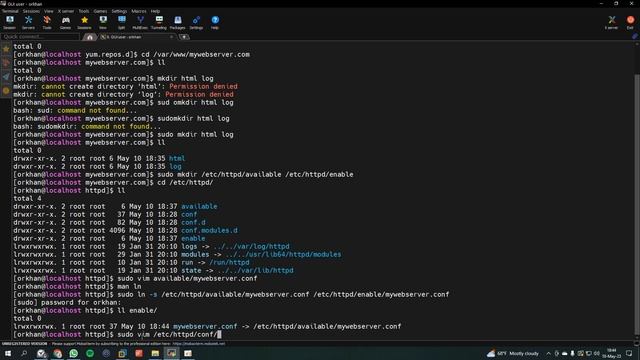Click the Games controller icon

tap(65, 22)
